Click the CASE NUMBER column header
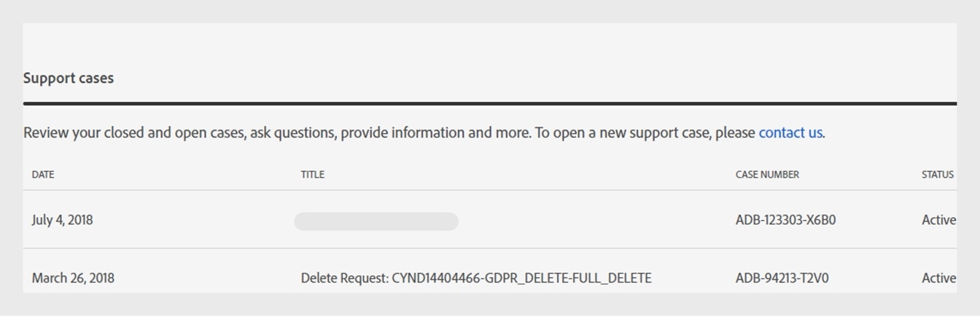Image resolution: width=980 pixels, height=316 pixels. pos(767,175)
